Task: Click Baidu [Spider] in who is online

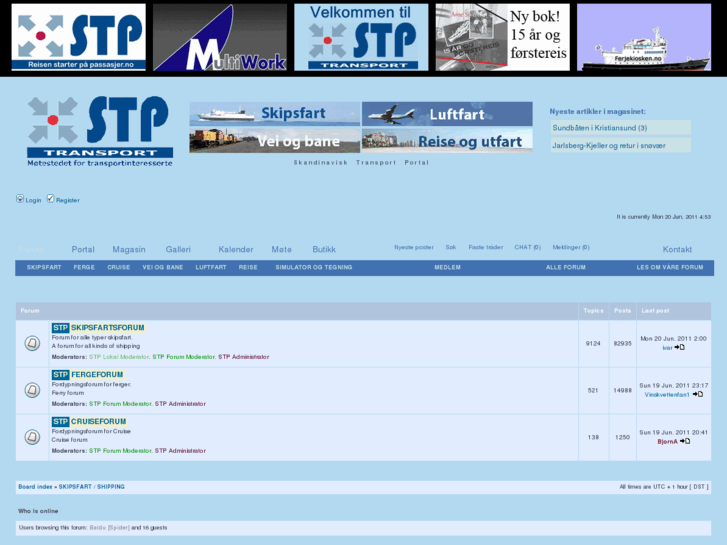Action: click(109, 527)
